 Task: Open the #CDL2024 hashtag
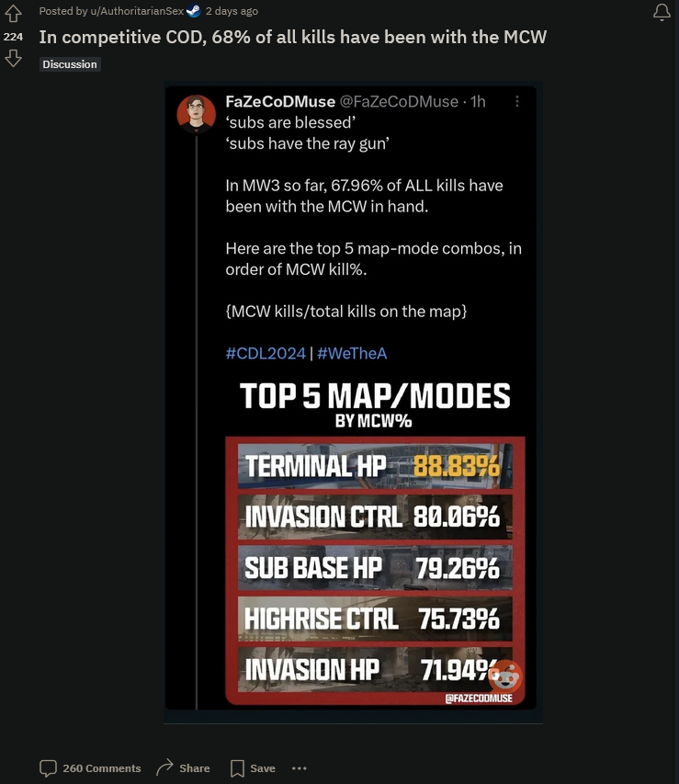[x=266, y=354]
